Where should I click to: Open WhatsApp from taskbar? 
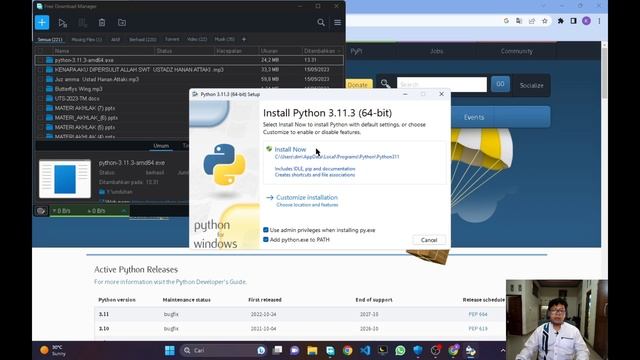[x=400, y=350]
